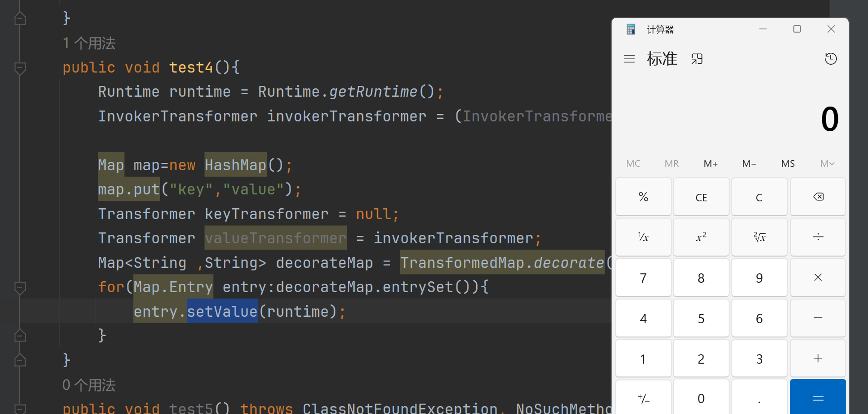The image size is (868, 414).
Task: Click the getRuntime method call
Action: click(x=373, y=92)
